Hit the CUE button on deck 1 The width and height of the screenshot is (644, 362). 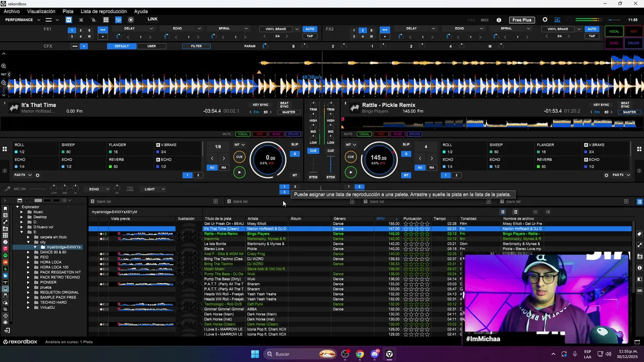coord(239,157)
